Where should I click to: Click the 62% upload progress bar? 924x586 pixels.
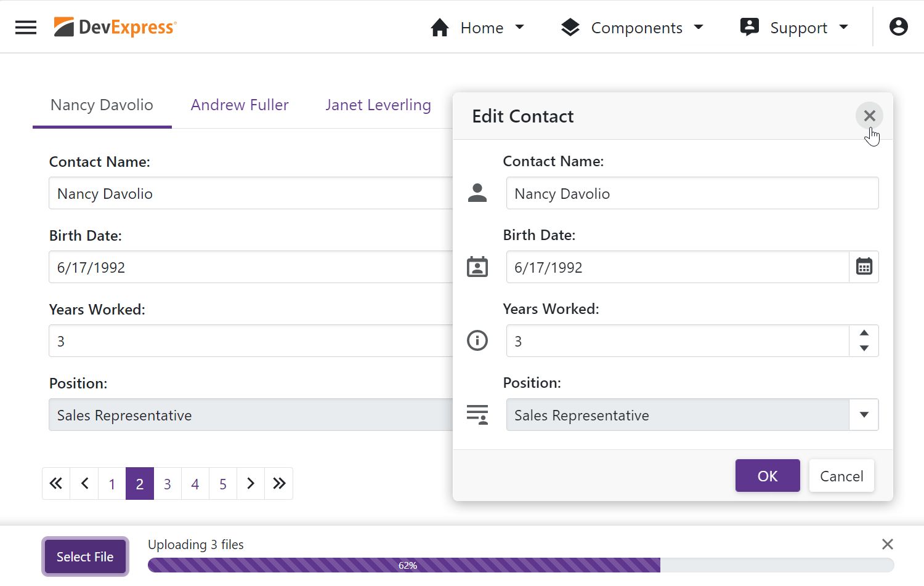(521, 565)
